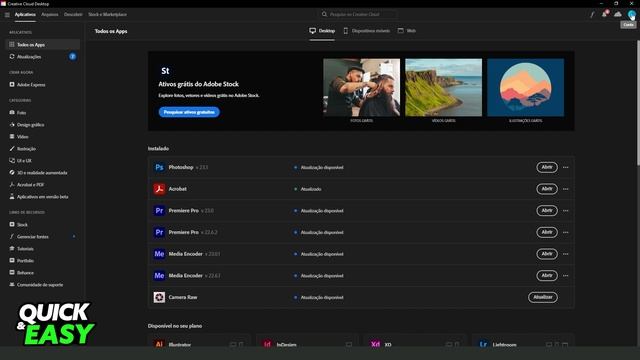The height and width of the screenshot is (360, 640).
Task: Click the Creative Cloud search field
Action: click(x=357, y=14)
